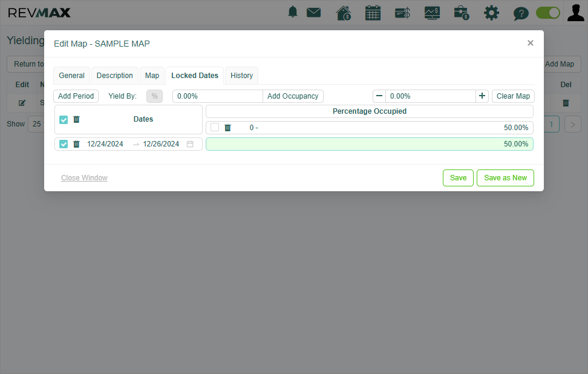The width and height of the screenshot is (588, 374).
Task: Click the Dates column header label
Action: (143, 119)
